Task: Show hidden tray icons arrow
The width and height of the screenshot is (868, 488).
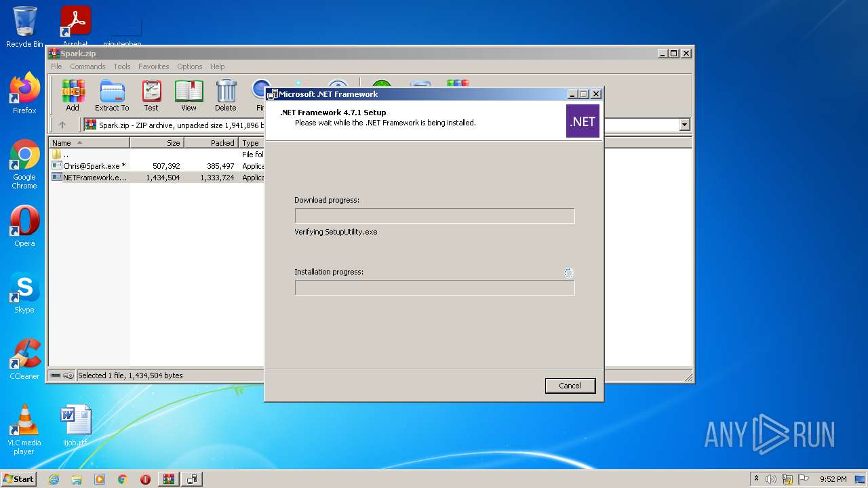Action: click(x=756, y=479)
